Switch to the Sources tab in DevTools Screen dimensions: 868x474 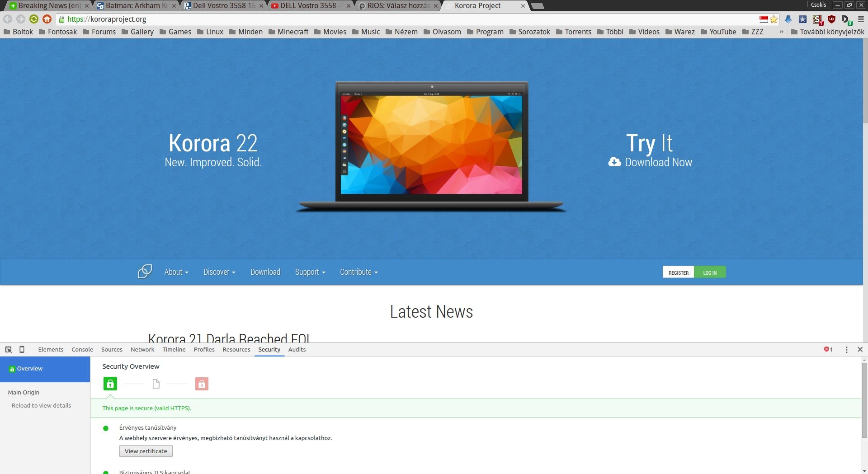[112, 349]
